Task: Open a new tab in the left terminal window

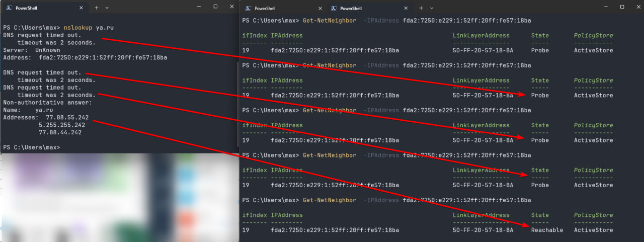Action: [x=96, y=8]
